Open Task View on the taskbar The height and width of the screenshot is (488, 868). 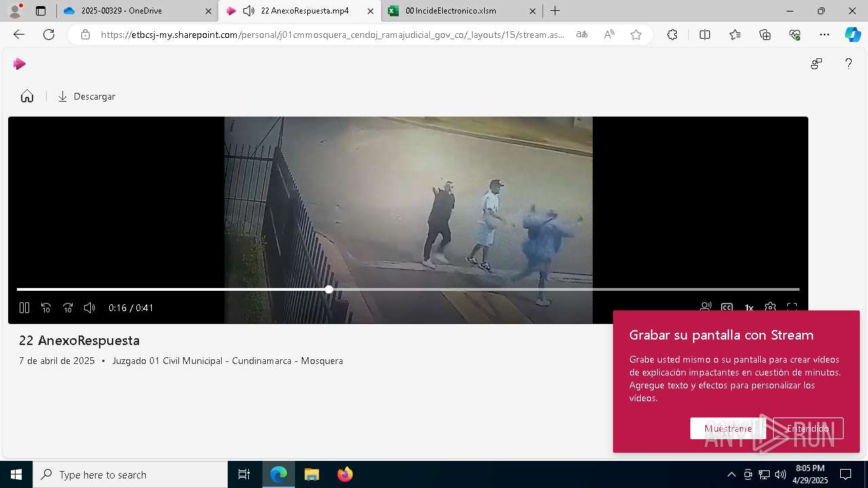(x=244, y=474)
